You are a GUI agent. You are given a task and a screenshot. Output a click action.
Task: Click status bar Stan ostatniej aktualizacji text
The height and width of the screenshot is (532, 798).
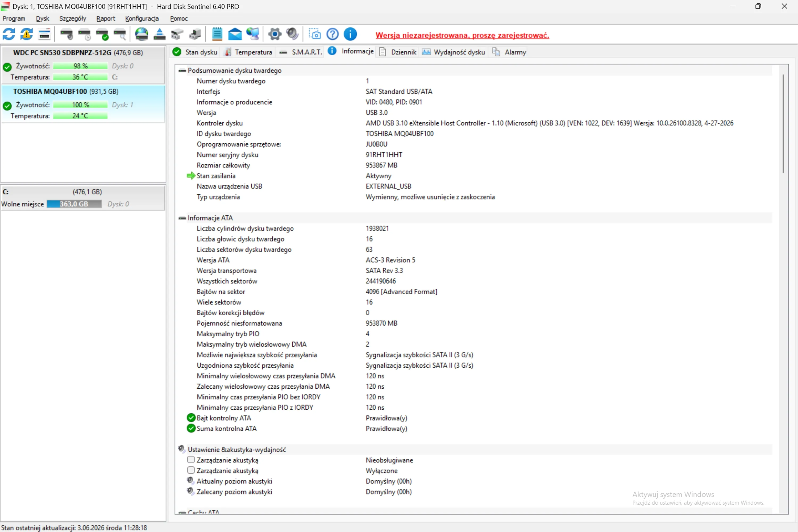(x=74, y=527)
